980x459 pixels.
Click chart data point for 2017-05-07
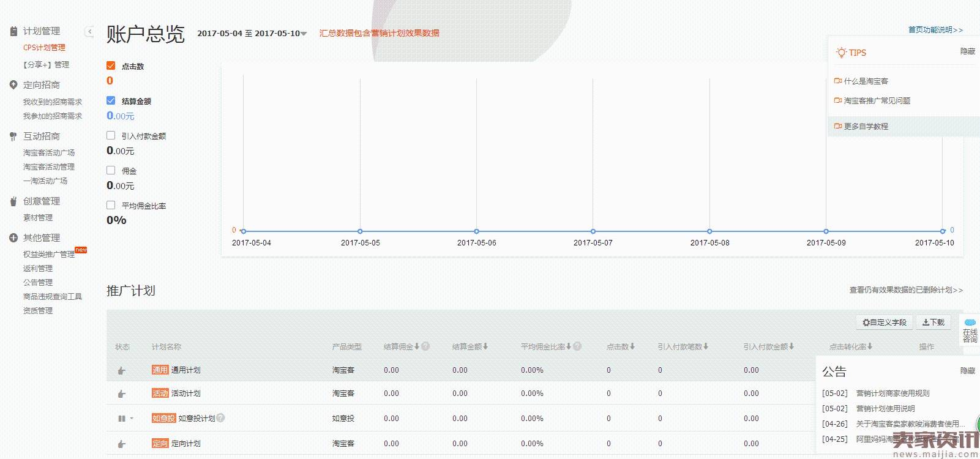(x=593, y=231)
